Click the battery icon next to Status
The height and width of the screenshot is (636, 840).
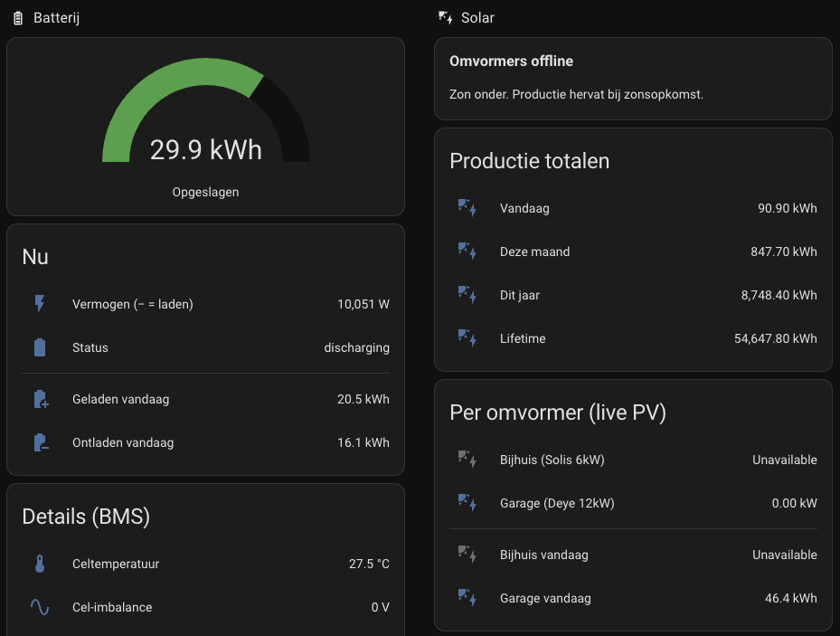40,347
